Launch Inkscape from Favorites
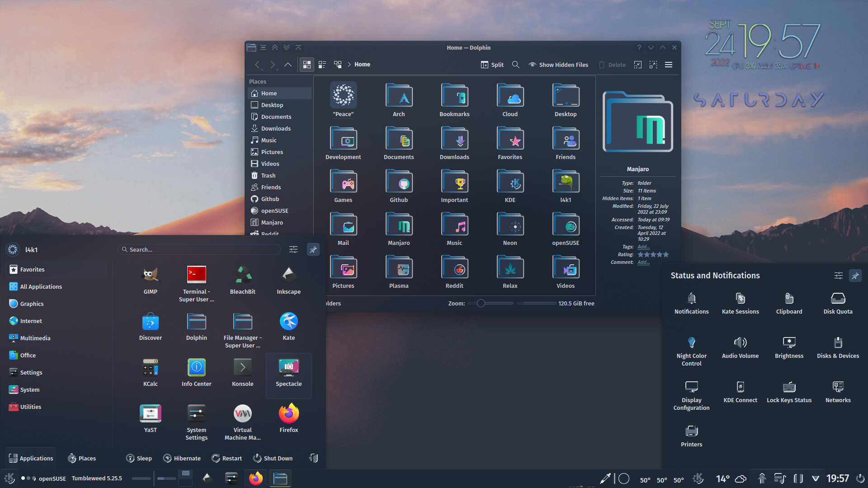Screen dimensions: 868x488 289,280
